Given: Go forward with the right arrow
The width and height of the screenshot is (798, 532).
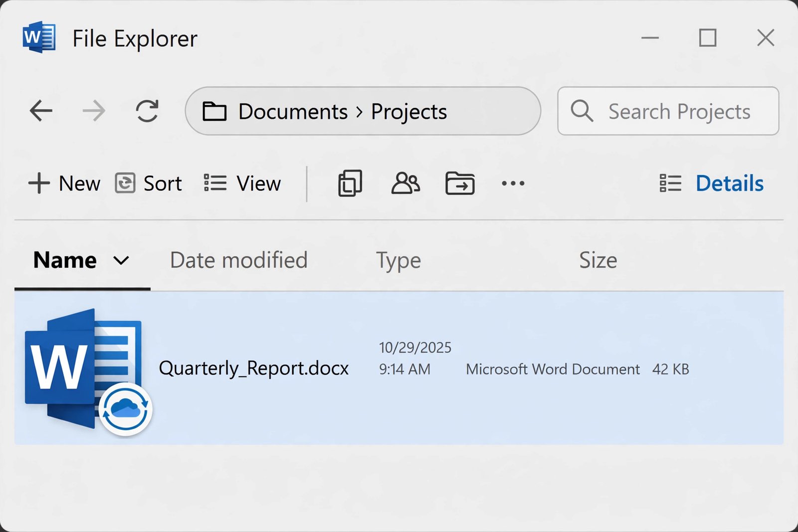Looking at the screenshot, I should point(94,111).
